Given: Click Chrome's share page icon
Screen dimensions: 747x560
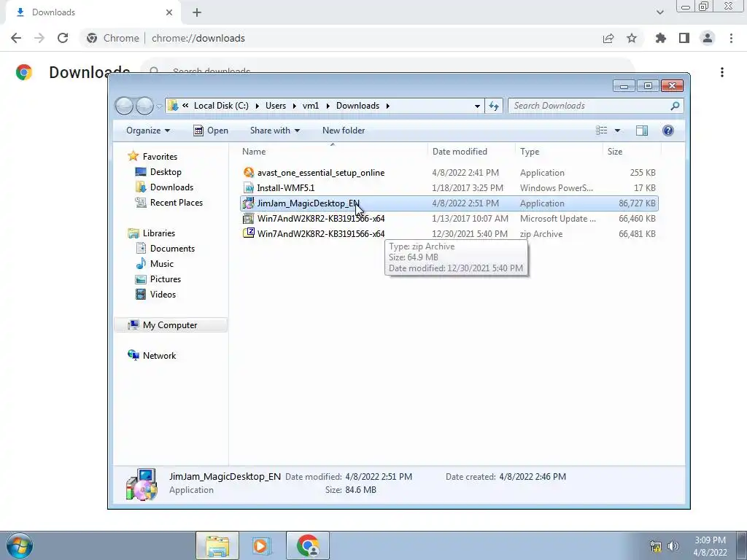Looking at the screenshot, I should click(608, 38).
